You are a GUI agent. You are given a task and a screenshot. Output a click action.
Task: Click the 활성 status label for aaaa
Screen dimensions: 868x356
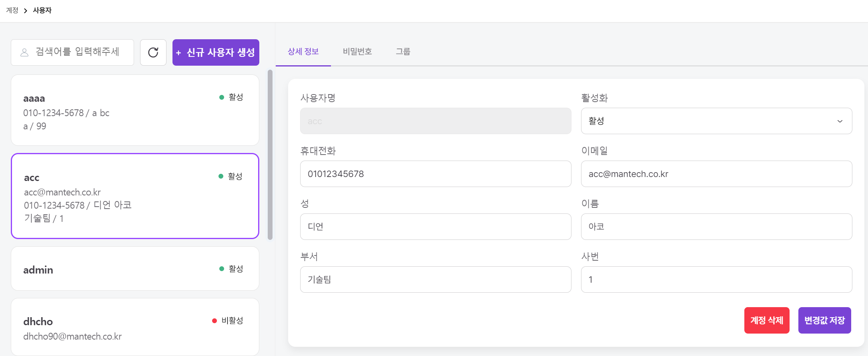pyautogui.click(x=236, y=97)
